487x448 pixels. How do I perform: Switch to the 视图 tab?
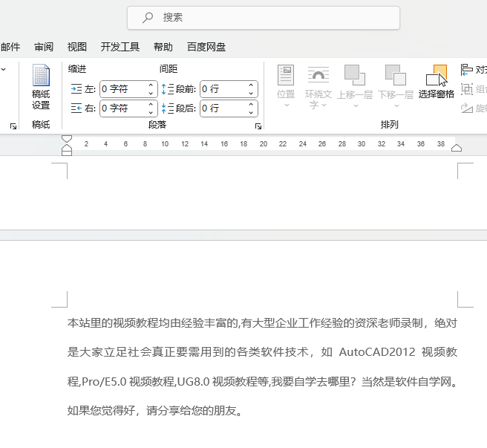click(77, 47)
